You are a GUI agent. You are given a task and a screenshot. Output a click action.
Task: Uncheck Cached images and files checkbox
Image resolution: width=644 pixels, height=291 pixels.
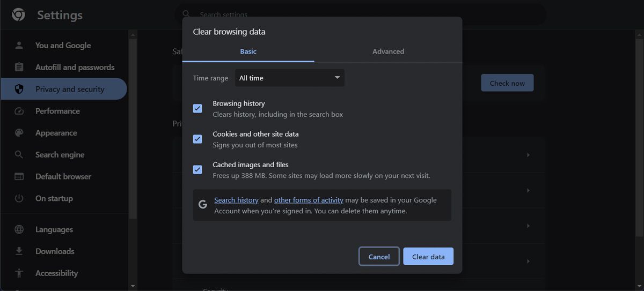click(x=197, y=169)
